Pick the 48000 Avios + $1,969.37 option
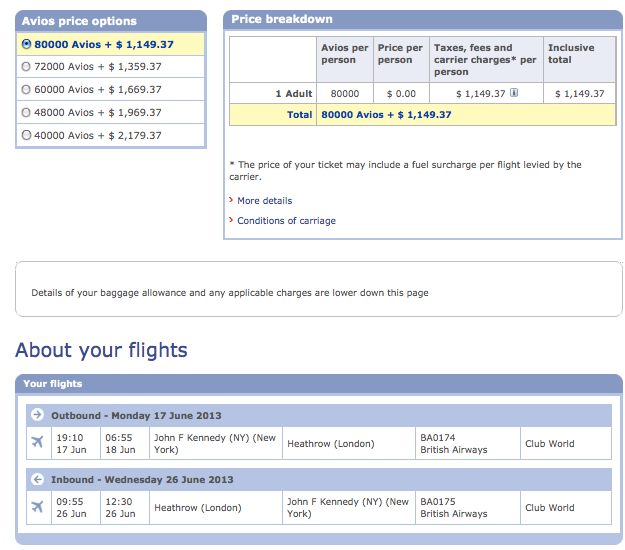The width and height of the screenshot is (625, 550). [x=26, y=113]
